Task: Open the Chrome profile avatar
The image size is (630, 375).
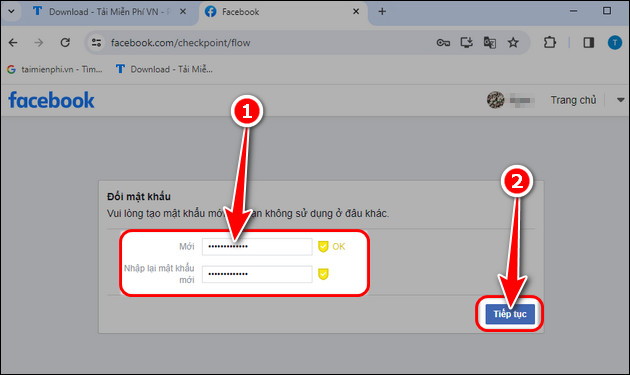Action: [x=615, y=43]
